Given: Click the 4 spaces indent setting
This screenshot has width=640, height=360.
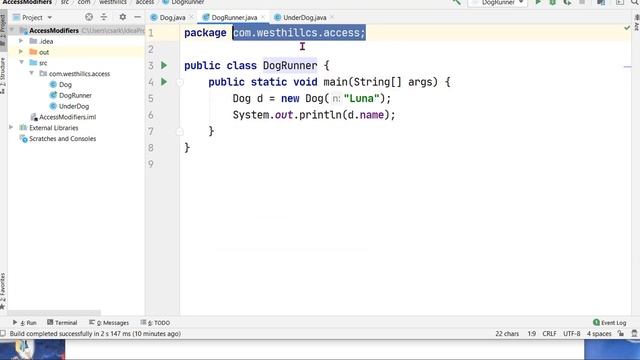Looking at the screenshot, I should (x=599, y=333).
